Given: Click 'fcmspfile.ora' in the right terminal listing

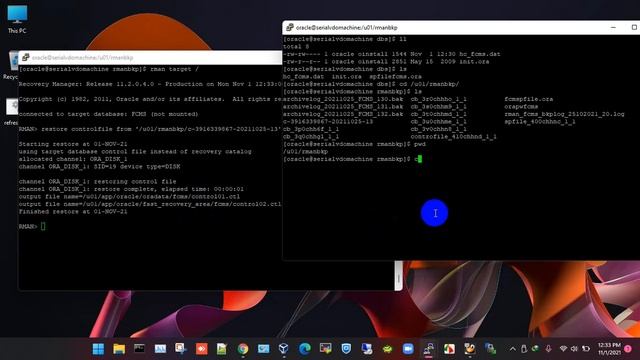Looking at the screenshot, I should click(x=529, y=99).
